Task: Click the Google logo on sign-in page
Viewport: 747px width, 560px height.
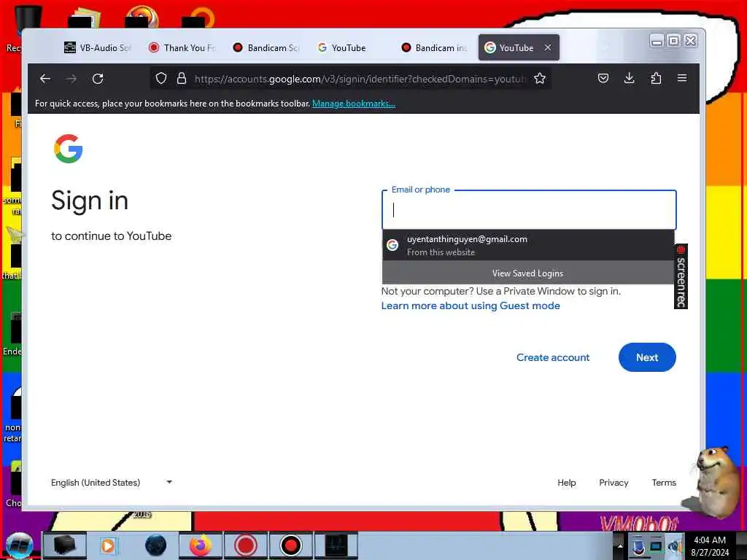Action: point(68,149)
